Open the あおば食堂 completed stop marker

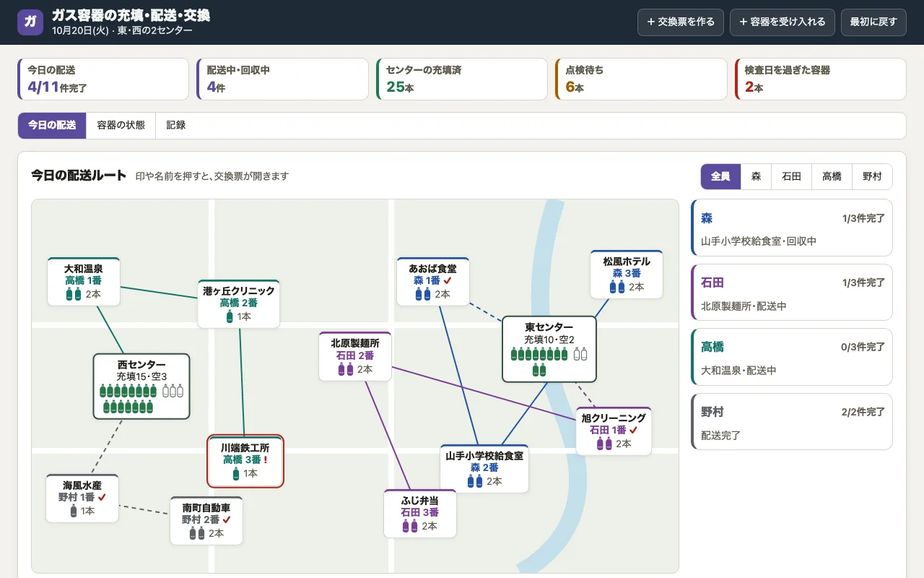(433, 282)
